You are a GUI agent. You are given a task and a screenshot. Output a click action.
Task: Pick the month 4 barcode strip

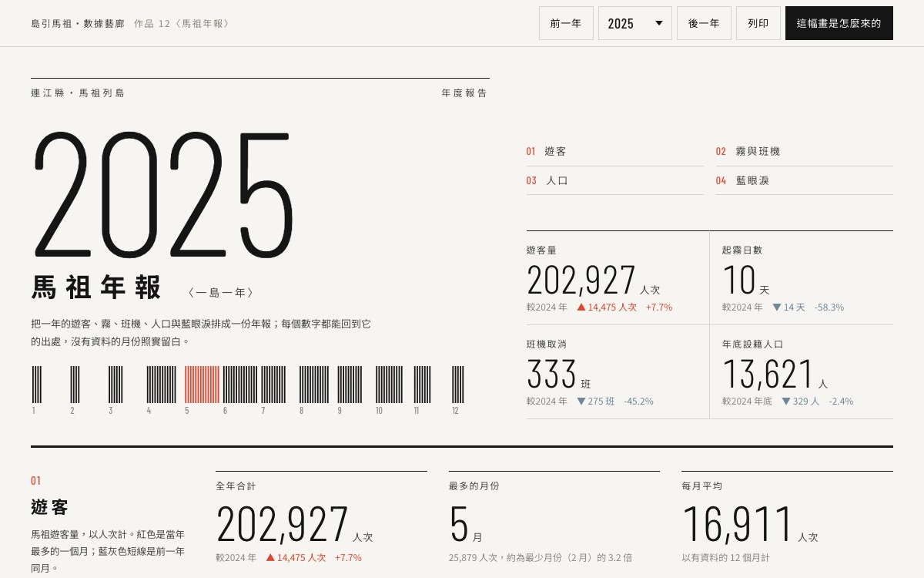[x=162, y=385]
